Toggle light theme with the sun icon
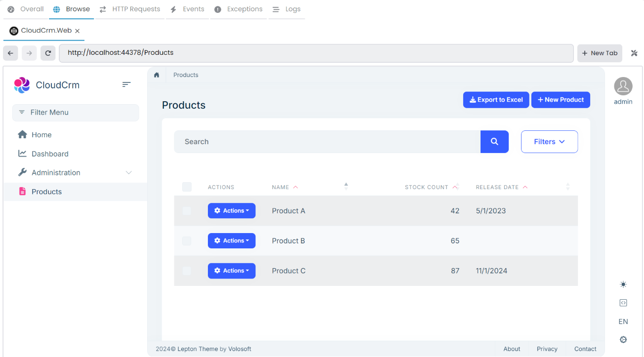The height and width of the screenshot is (357, 644). (x=623, y=284)
